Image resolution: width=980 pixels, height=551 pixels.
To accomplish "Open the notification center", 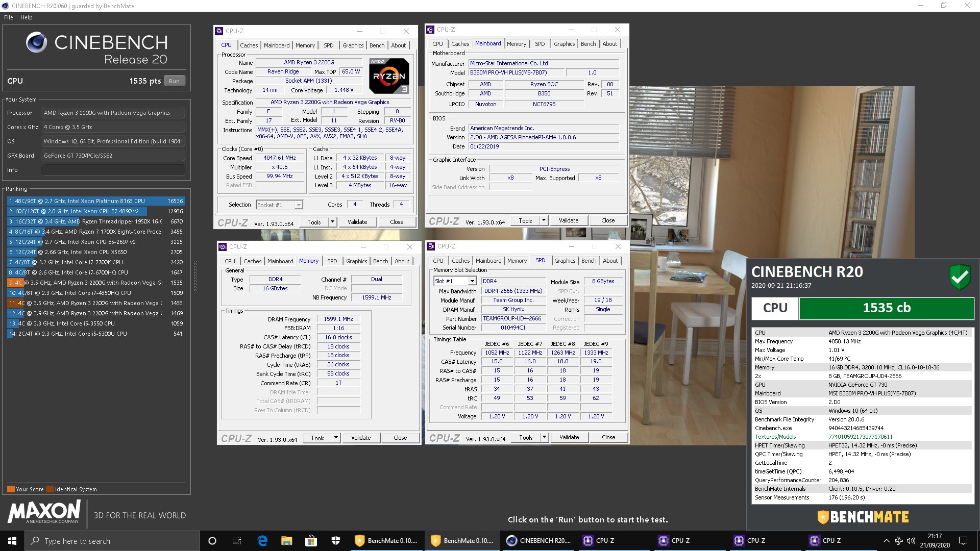I will 963,541.
